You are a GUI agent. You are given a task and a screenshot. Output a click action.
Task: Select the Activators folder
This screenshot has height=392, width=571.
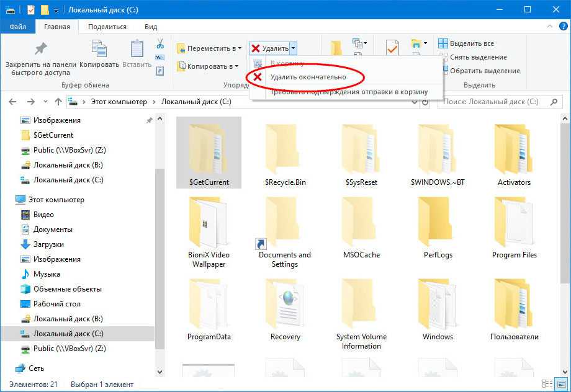tap(514, 154)
